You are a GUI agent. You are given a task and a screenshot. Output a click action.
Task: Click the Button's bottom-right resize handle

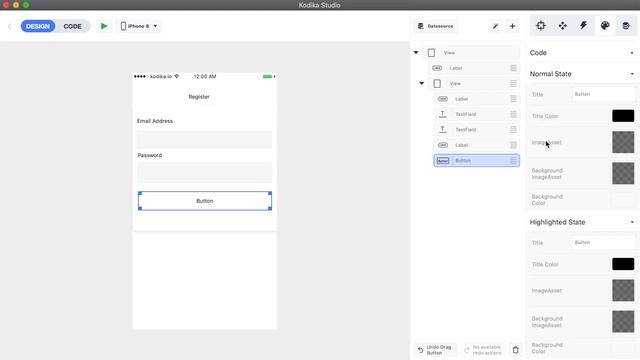[270, 209]
